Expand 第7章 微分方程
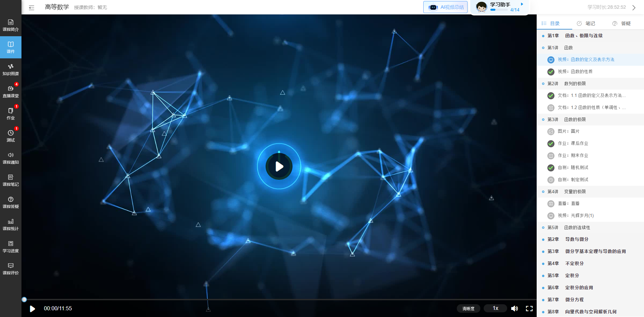 590,300
